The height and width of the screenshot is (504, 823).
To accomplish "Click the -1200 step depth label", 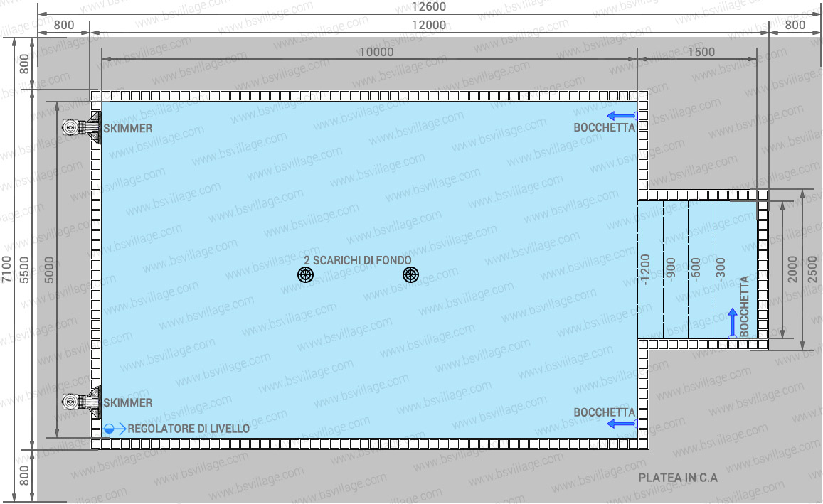I will coord(645,269).
